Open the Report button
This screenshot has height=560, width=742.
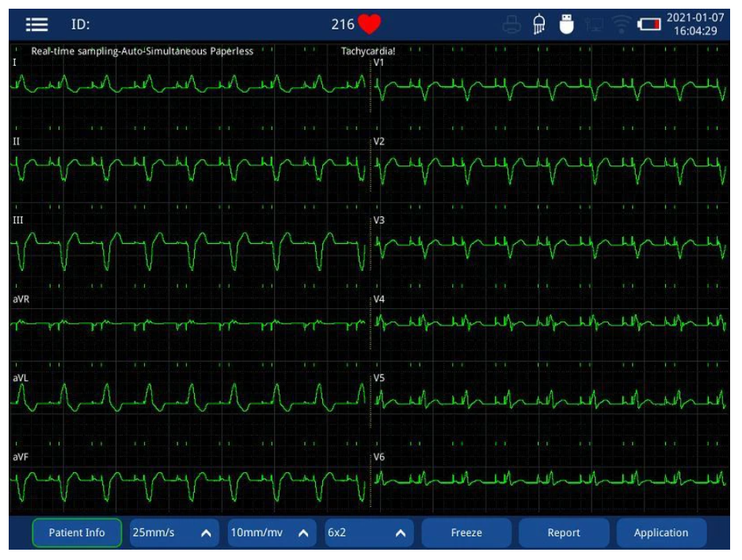[x=564, y=532]
